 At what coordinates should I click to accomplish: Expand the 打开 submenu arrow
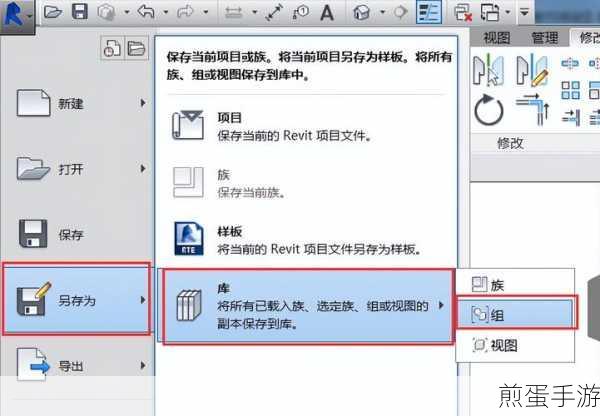click(143, 168)
